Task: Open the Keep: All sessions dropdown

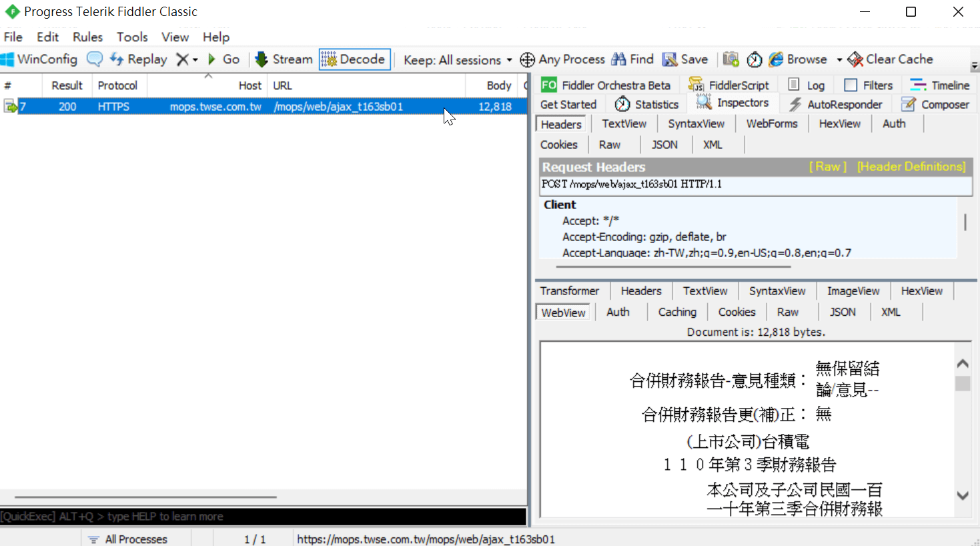Action: tap(458, 60)
